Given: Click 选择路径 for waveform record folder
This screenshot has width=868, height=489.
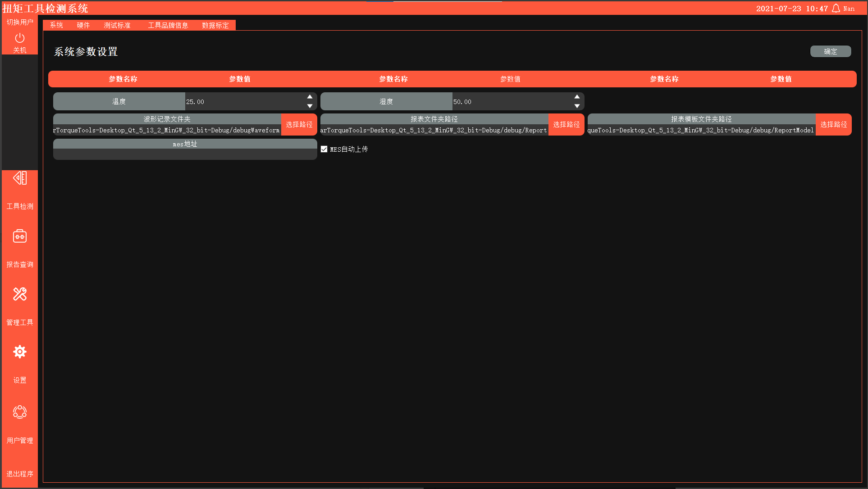Looking at the screenshot, I should (x=299, y=125).
